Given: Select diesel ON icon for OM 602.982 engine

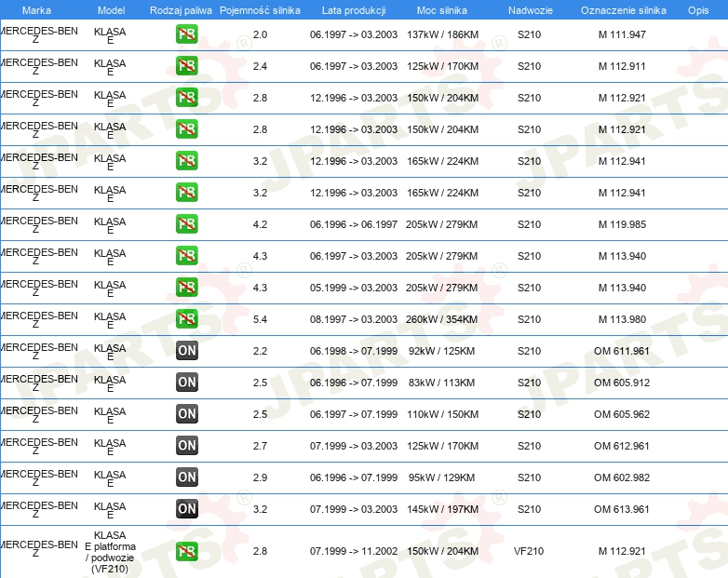Looking at the screenshot, I should pos(186,477).
